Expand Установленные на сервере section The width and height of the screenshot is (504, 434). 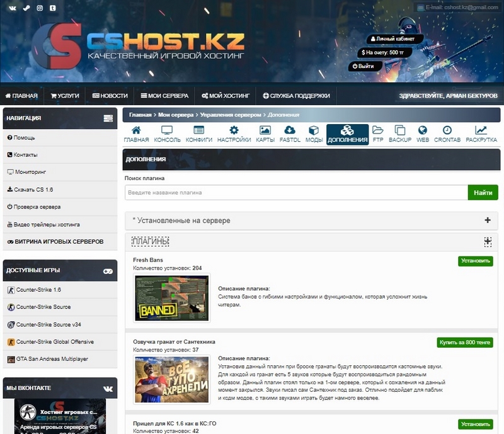click(311, 220)
